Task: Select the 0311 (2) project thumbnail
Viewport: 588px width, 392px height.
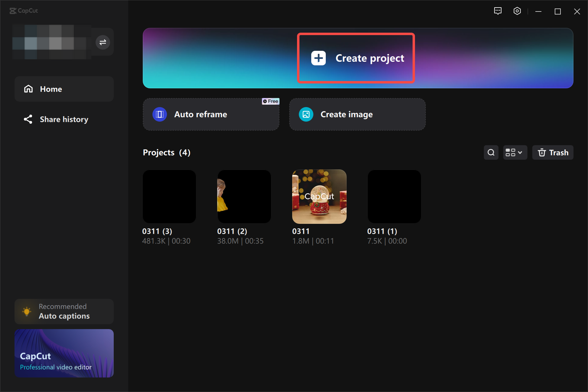Action: [244, 196]
